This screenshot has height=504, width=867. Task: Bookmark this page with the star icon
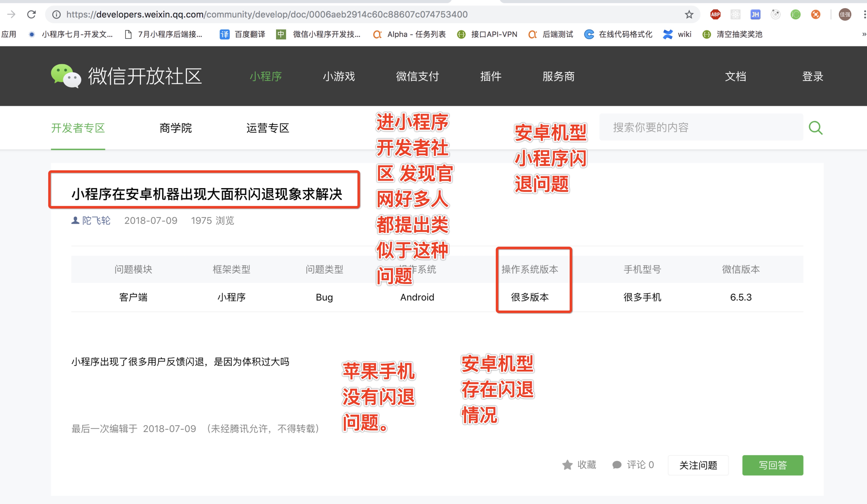pyautogui.click(x=689, y=14)
